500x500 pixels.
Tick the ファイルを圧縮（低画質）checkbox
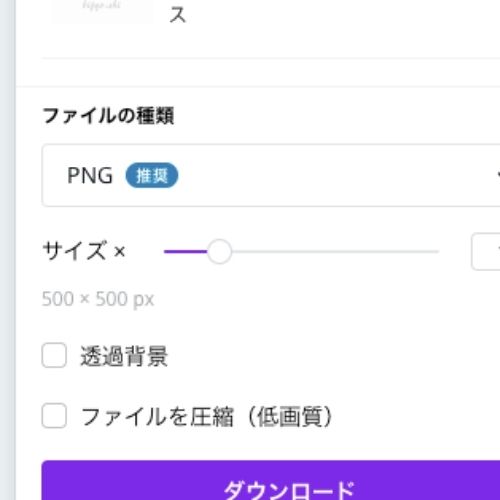click(x=54, y=415)
